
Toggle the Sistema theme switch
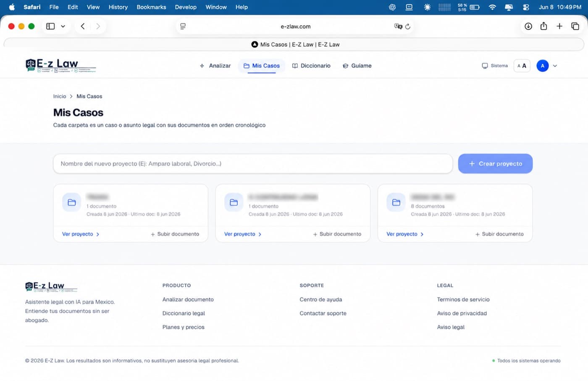pyautogui.click(x=495, y=66)
